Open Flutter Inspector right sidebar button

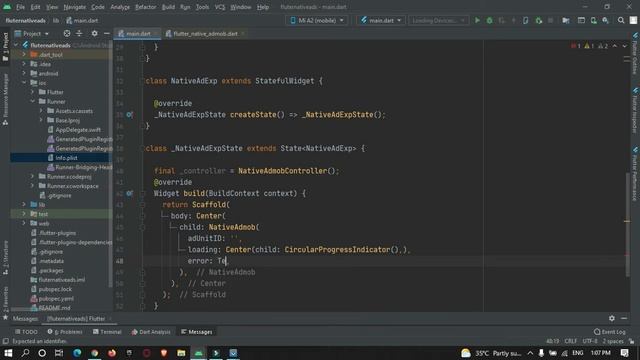635,110
